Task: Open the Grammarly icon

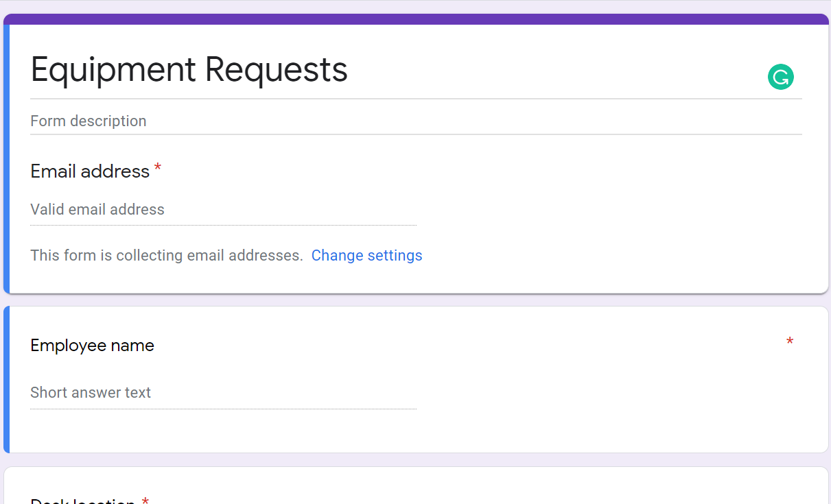Action: click(x=780, y=77)
